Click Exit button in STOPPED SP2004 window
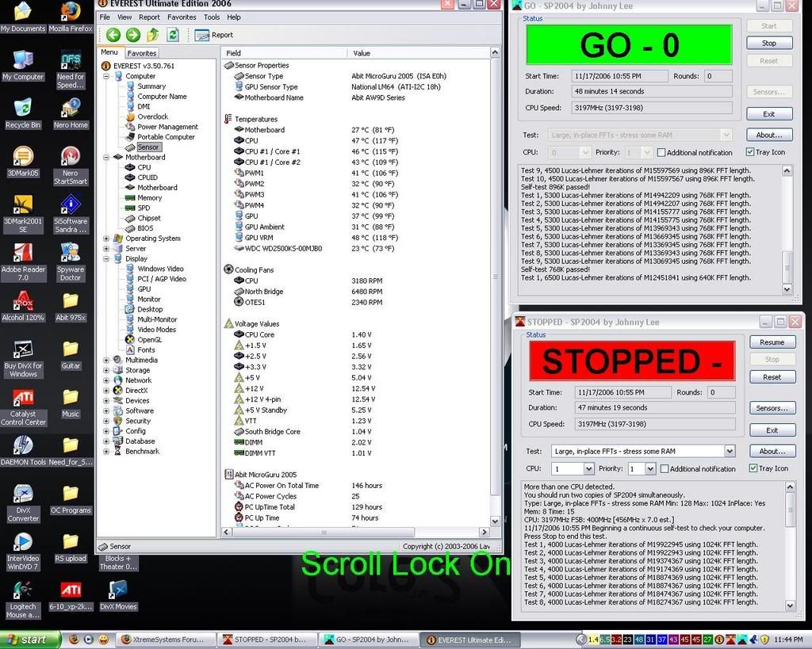 click(x=772, y=430)
